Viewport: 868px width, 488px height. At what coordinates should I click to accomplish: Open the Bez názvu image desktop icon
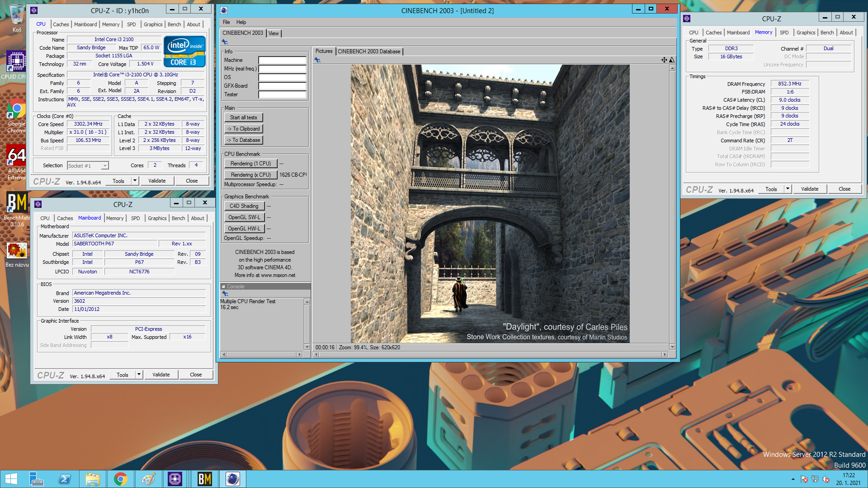coord(17,255)
